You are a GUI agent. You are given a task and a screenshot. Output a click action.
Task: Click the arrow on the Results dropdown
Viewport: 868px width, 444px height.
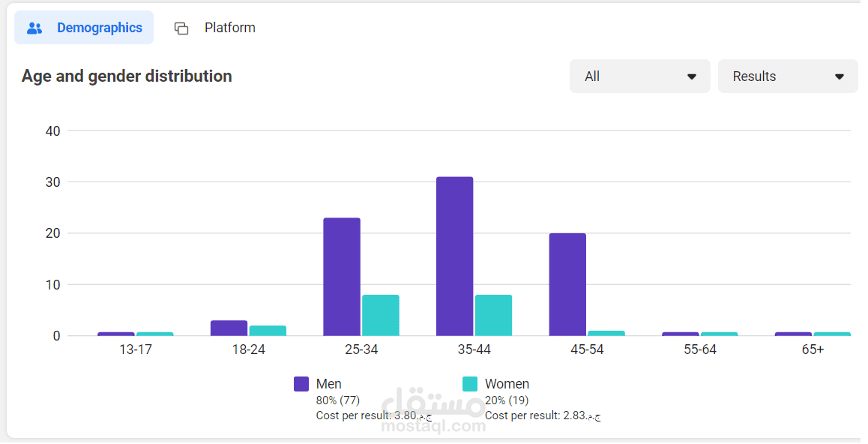pos(840,76)
